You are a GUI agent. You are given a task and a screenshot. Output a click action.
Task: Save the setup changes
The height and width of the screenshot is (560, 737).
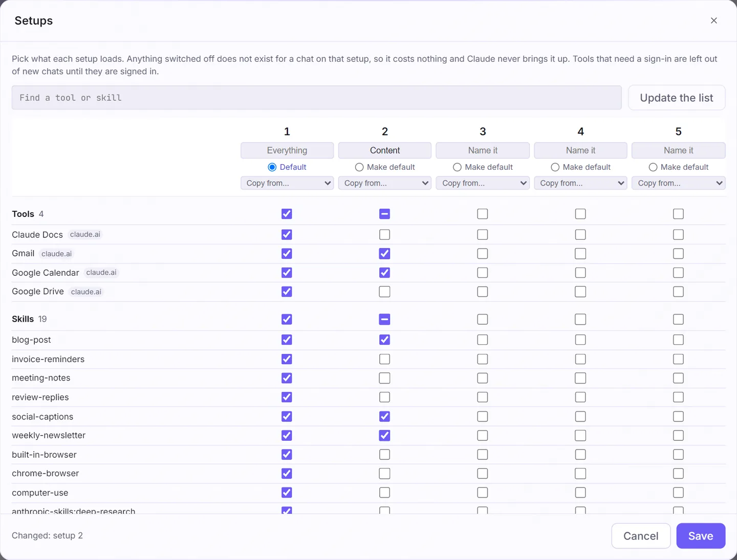(701, 536)
